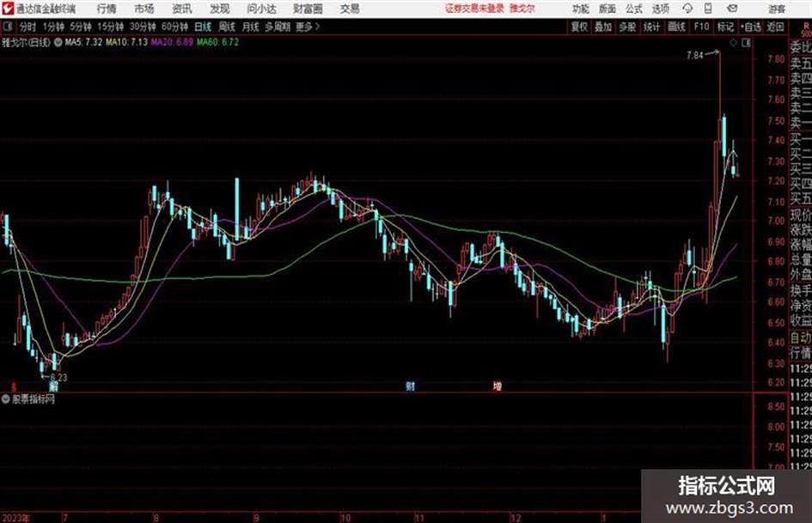812x523 pixels.
Task: Click the MA10: 7.13 indicator label
Action: (127, 42)
